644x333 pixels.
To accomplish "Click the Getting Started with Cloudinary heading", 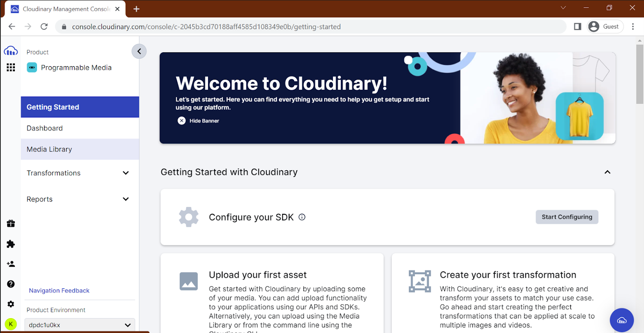I will click(x=229, y=172).
